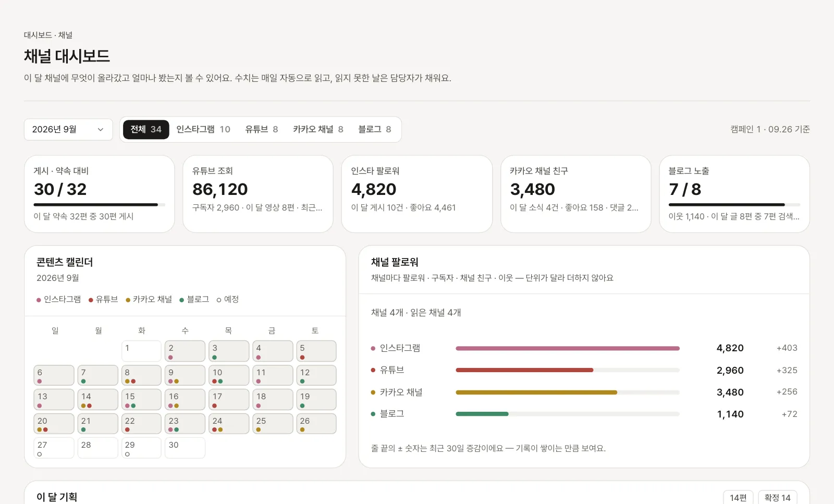Select calendar day 18

coord(273,400)
